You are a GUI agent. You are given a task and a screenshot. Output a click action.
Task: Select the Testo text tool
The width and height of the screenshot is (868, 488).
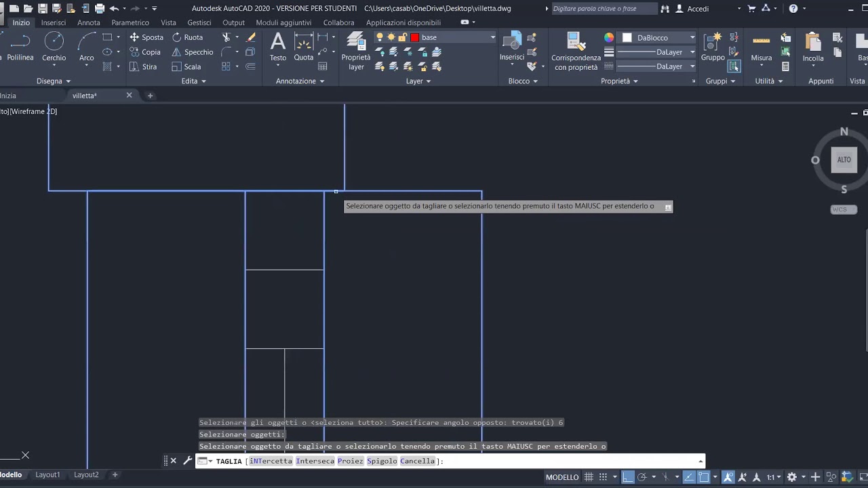pos(278,47)
